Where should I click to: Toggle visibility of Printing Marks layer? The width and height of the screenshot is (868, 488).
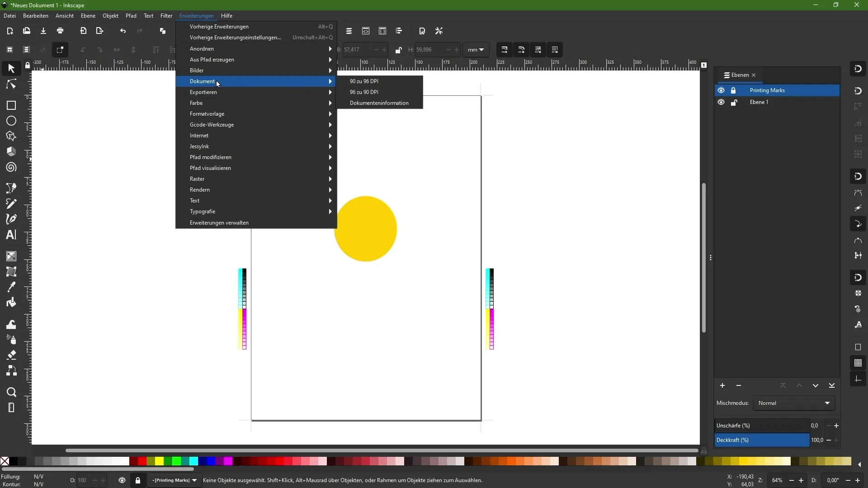tap(722, 90)
